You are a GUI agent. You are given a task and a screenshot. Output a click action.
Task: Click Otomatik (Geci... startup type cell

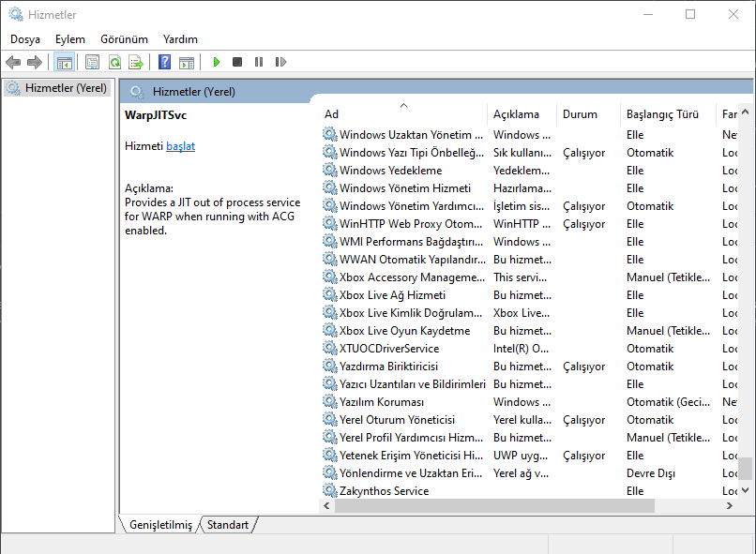click(668, 402)
